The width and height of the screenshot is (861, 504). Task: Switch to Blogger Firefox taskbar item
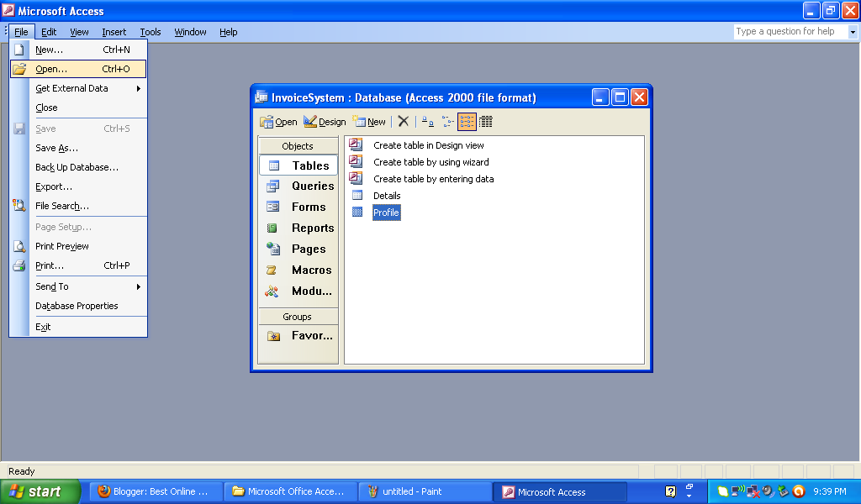[156, 492]
